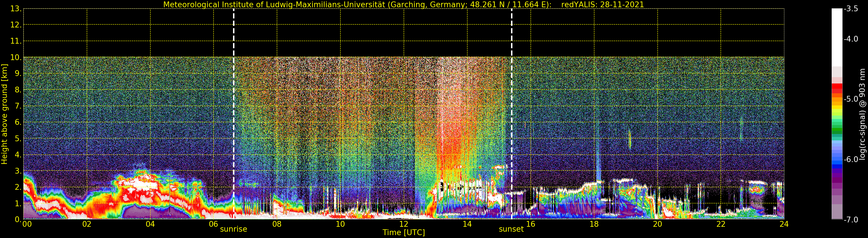868x238 pixels.
Task: Click the rainbow color bar legend
Action: tap(837, 114)
